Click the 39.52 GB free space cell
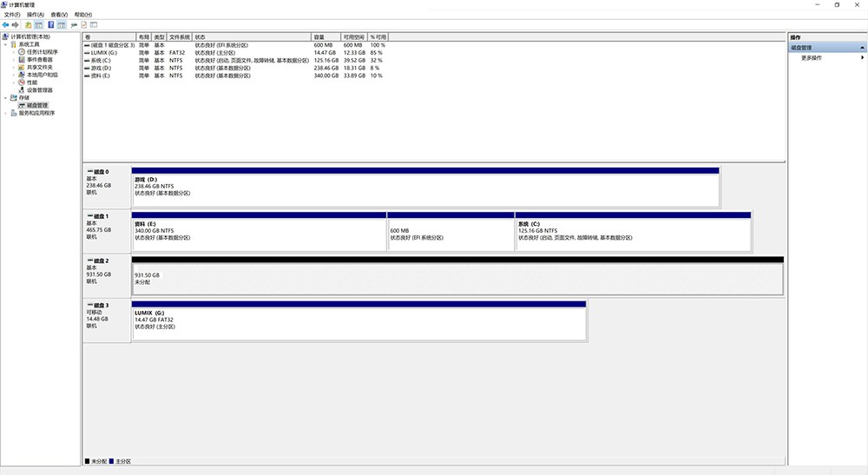Screen dimensions: 868x475 coord(354,60)
